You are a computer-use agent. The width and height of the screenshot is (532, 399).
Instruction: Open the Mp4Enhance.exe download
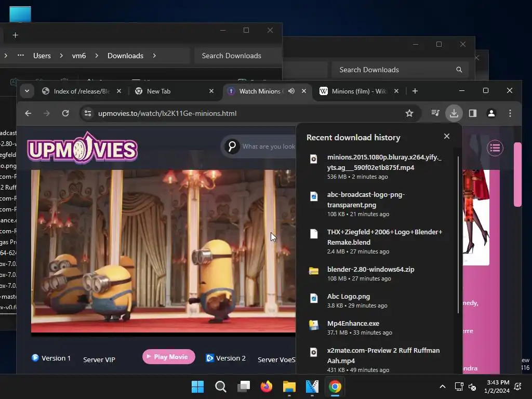(378, 328)
